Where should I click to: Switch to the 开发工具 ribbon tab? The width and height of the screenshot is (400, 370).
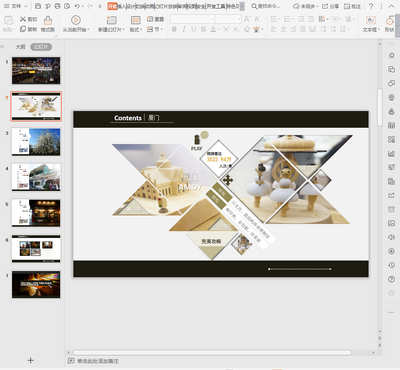point(215,6)
